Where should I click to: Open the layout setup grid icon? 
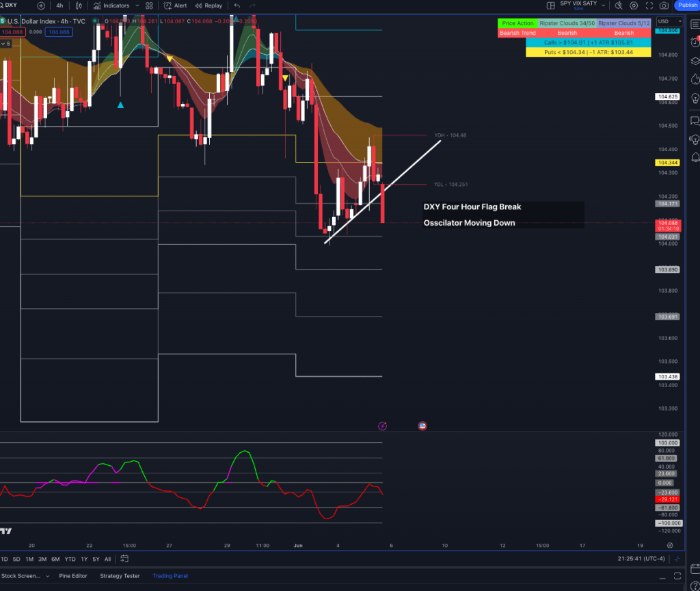(551, 5)
